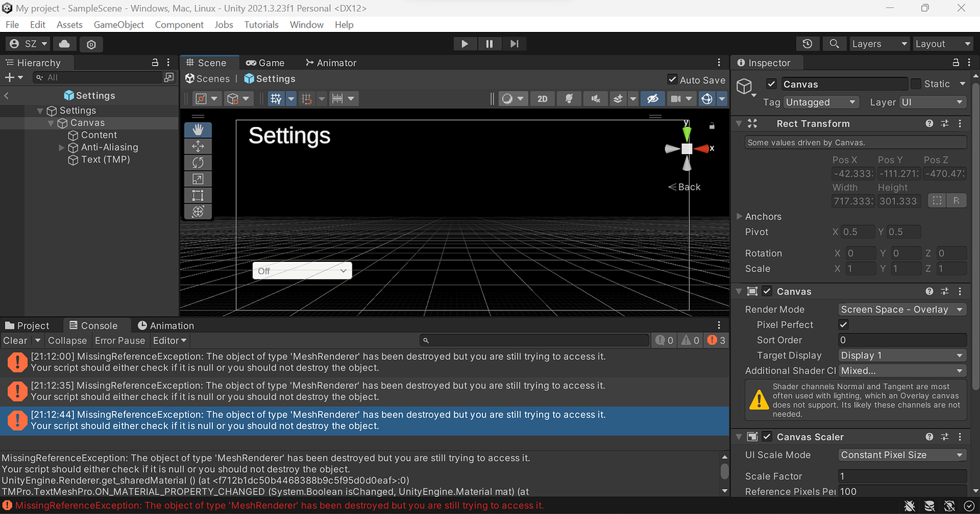Expand the Anti-Aliasing hierarchy item
The image size is (980, 514).
click(x=62, y=148)
